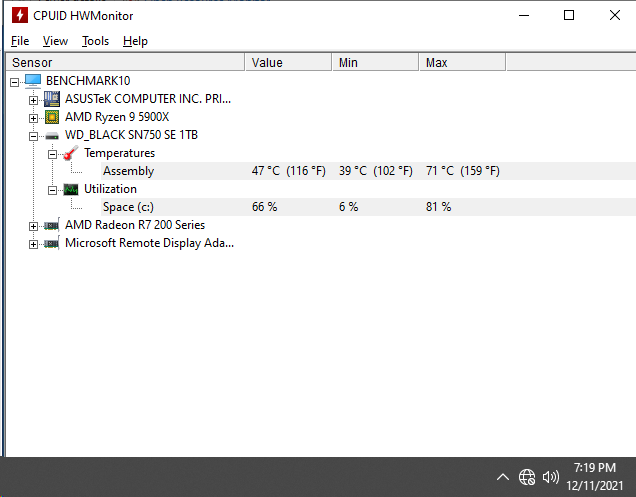Image resolution: width=636 pixels, height=497 pixels.
Task: Show hidden tray icons with the taskbar chevron
Action: pos(503,477)
